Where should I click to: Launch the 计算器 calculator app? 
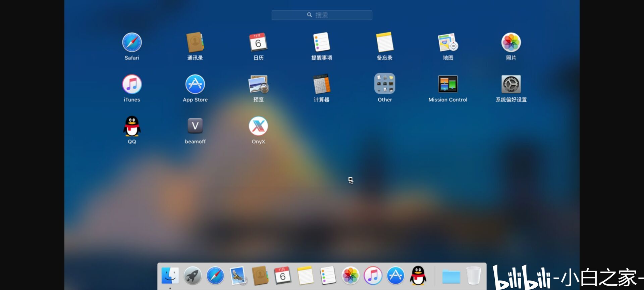tap(321, 84)
